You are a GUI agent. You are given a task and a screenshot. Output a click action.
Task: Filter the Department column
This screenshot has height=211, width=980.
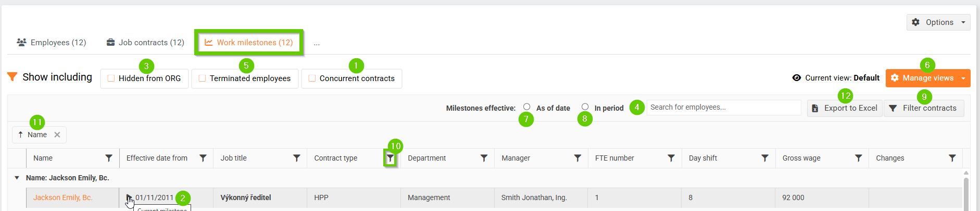pyautogui.click(x=484, y=158)
